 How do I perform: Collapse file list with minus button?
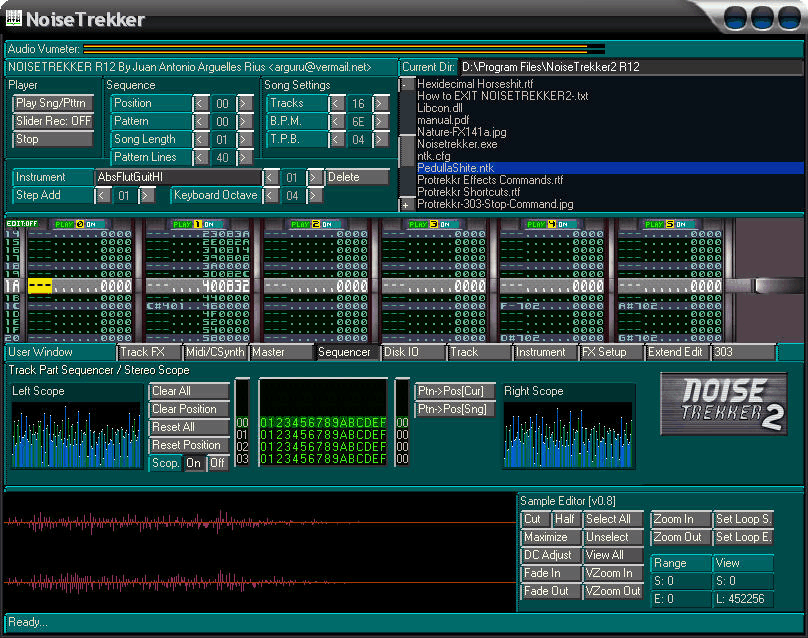(406, 84)
